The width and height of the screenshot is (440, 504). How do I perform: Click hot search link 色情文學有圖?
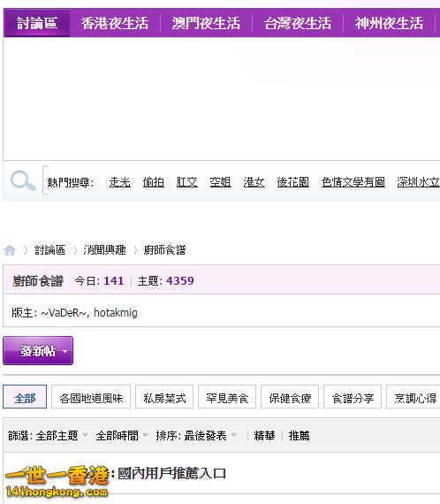click(x=353, y=182)
